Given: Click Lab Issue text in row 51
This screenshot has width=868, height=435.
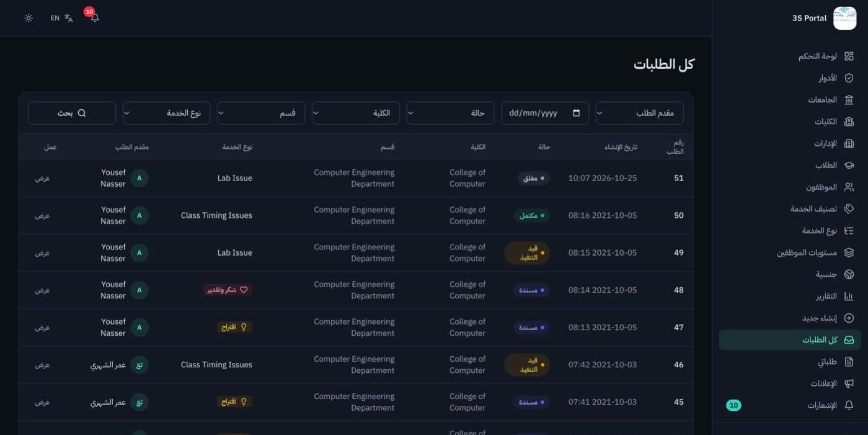Looking at the screenshot, I should tap(234, 178).
